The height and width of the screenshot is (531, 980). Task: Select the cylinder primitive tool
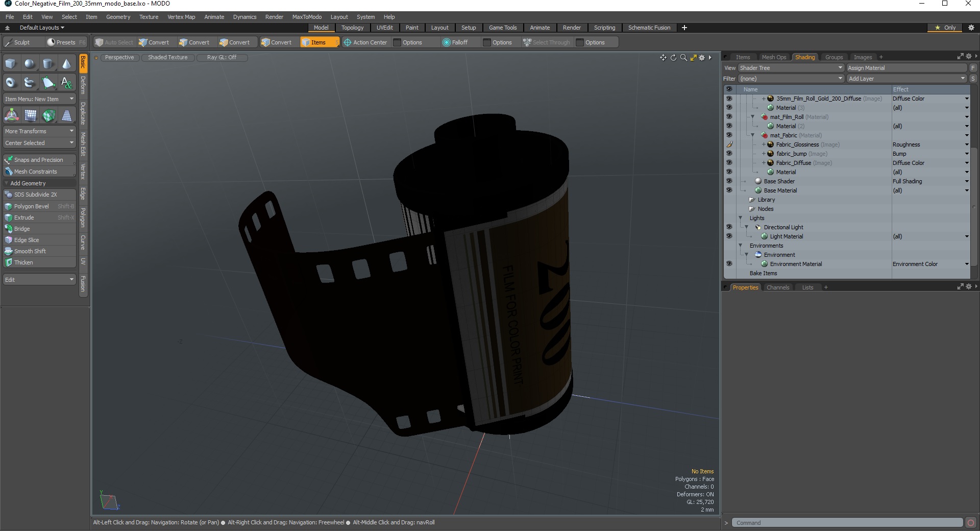click(48, 64)
